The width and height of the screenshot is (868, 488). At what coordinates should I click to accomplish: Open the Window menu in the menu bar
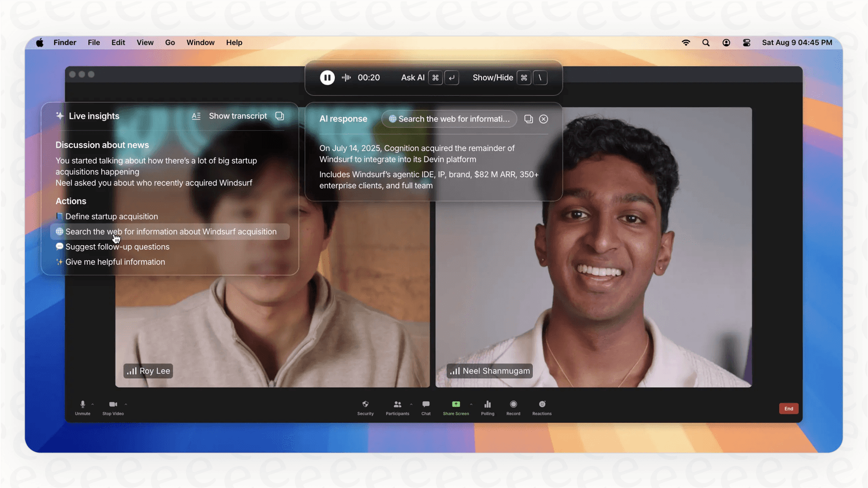(200, 42)
